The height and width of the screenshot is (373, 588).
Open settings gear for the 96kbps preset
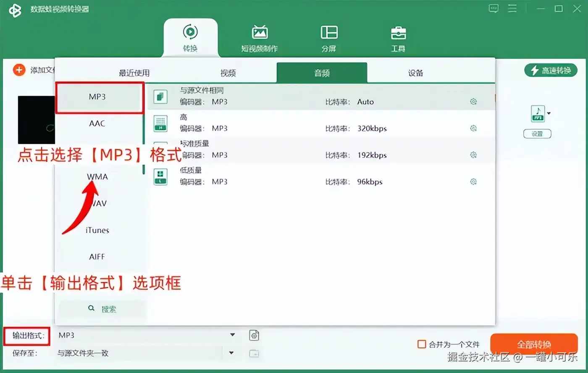coord(473,181)
